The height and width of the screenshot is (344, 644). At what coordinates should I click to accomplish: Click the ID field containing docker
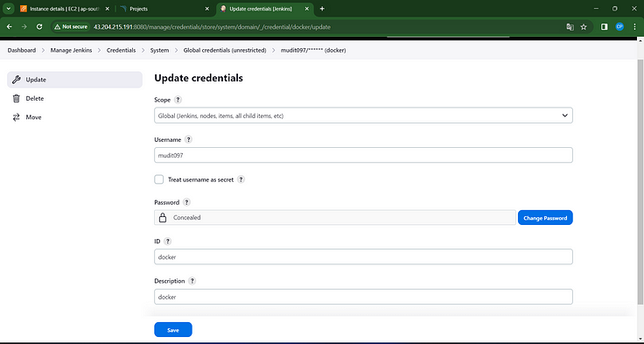point(363,256)
